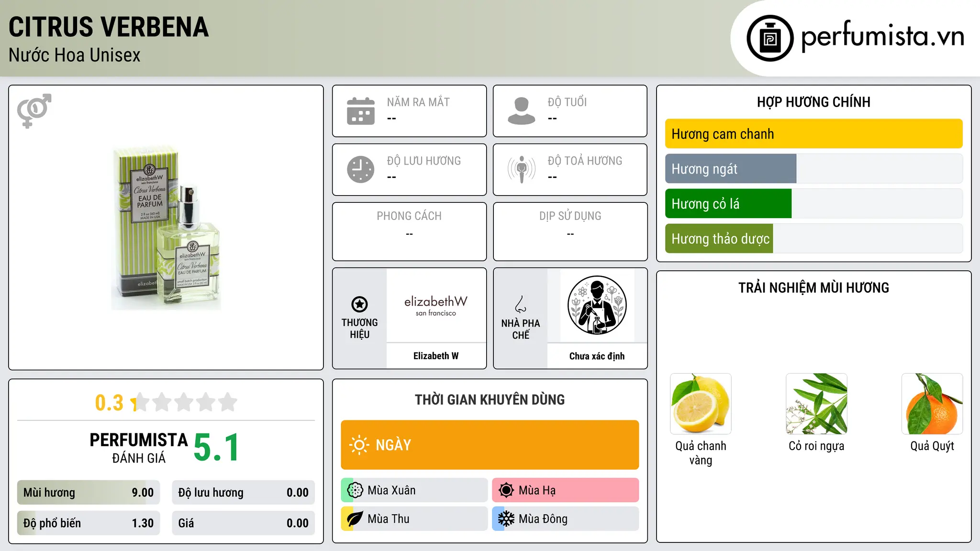
Task: Open the Cỏ roi ngựa verbena thumbnail
Action: point(816,404)
